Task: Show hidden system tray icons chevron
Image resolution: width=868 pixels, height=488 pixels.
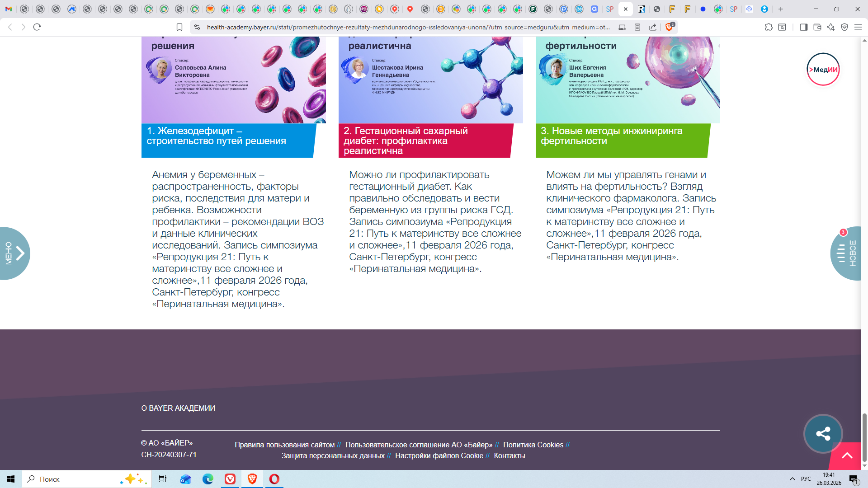Action: (x=793, y=479)
